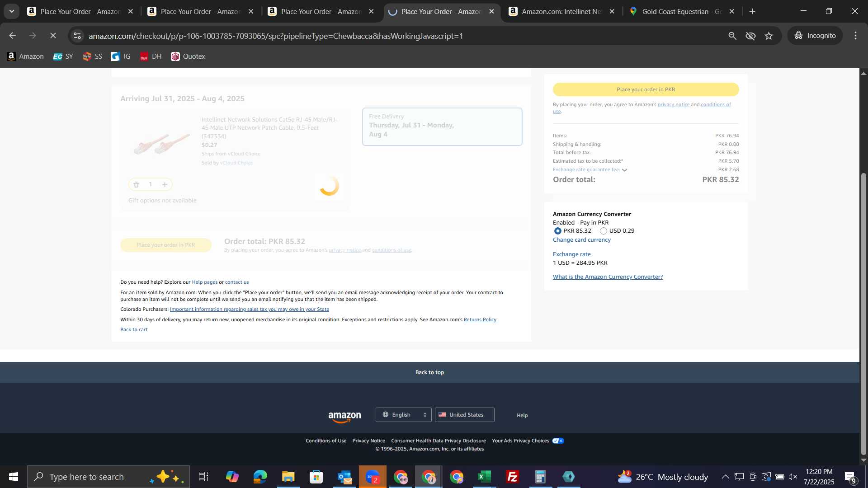The width and height of the screenshot is (868, 488).
Task: Close the Gold Coast Equestrian tab
Action: (x=732, y=11)
